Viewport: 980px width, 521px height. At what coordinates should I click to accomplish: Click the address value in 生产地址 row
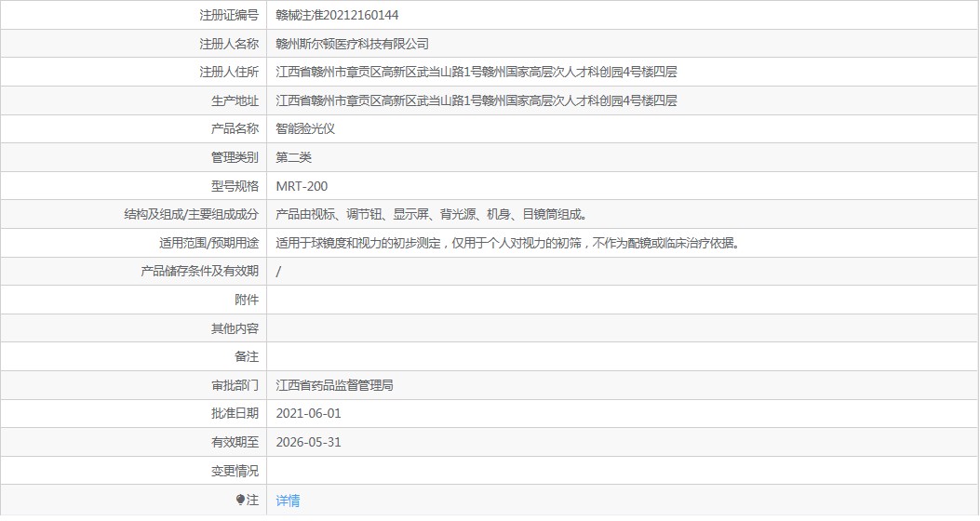click(477, 100)
